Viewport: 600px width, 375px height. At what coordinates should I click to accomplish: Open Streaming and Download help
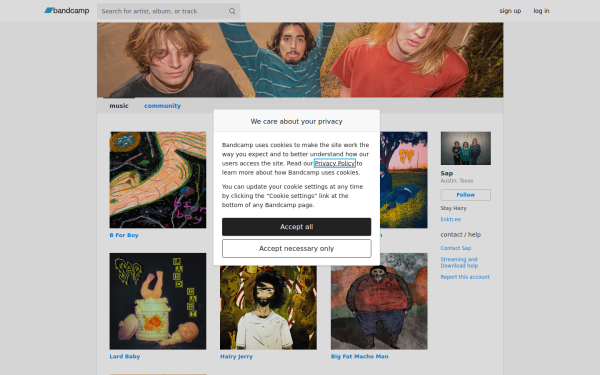459,262
